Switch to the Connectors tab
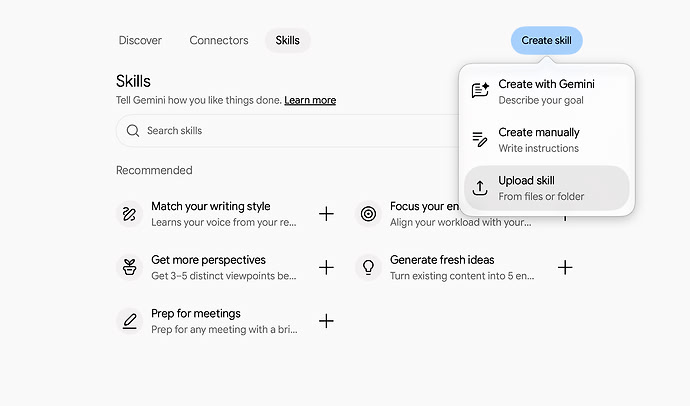690x406 pixels. pyautogui.click(x=219, y=40)
